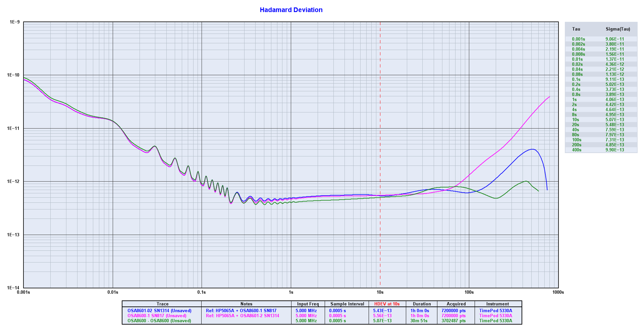
Task: Click the 'Tau' header in sigma table
Action: 576,29
